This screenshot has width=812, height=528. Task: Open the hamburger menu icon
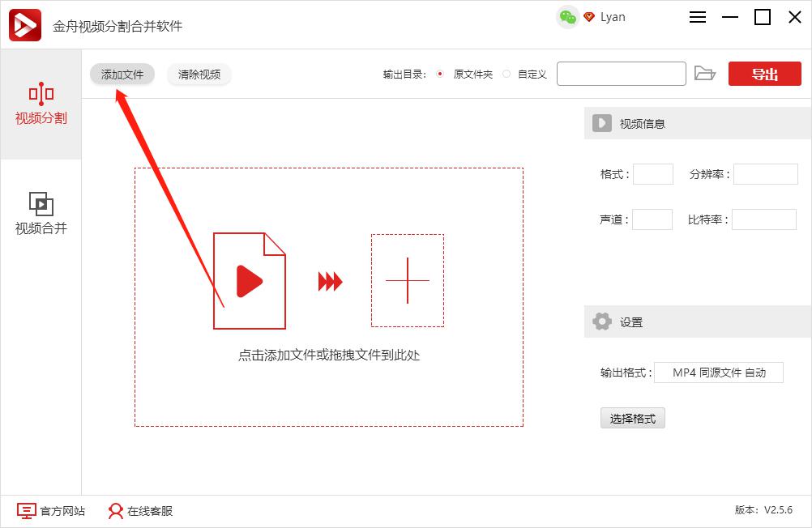click(x=698, y=17)
